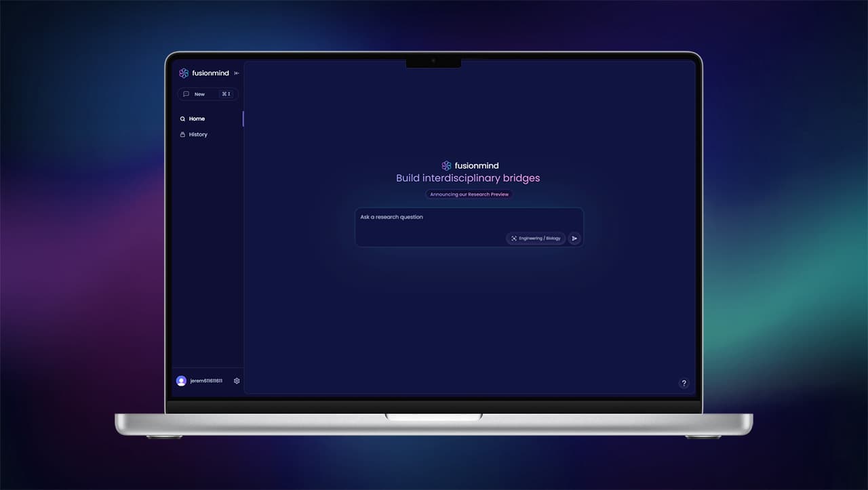This screenshot has height=490, width=868.
Task: Click the History icon in the sidebar
Action: [182, 134]
